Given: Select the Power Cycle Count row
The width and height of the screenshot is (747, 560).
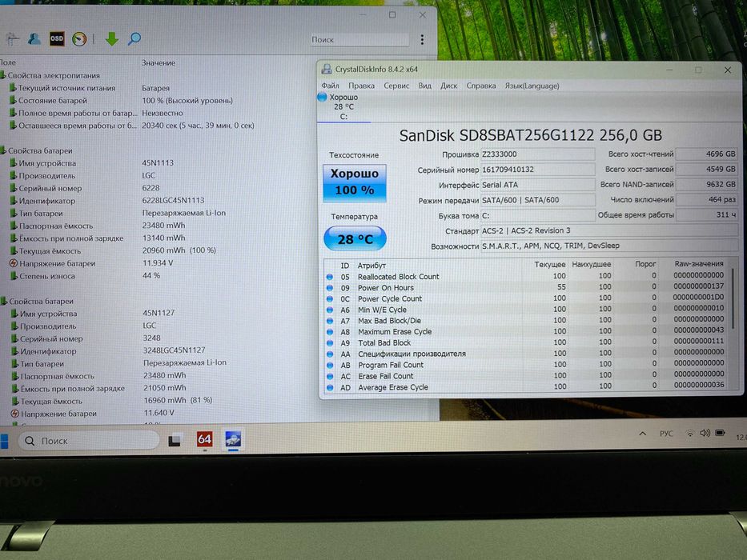Looking at the screenshot, I should tap(526, 298).
